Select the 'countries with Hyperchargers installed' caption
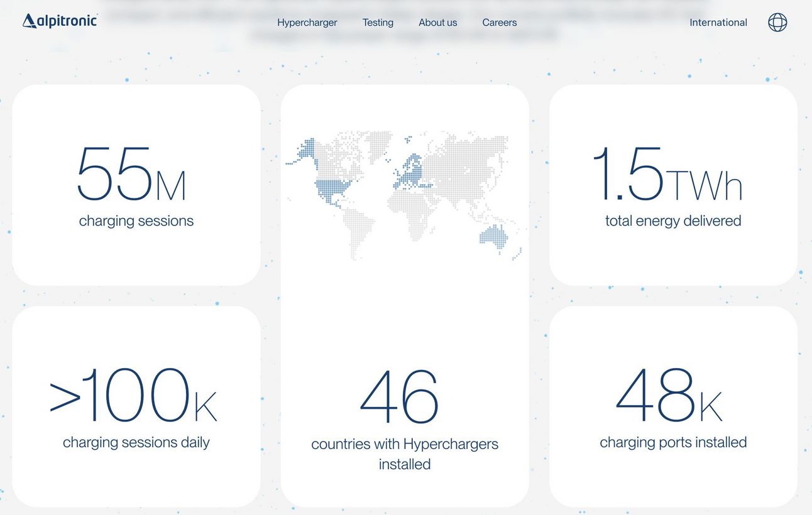812x515 pixels. (x=405, y=454)
